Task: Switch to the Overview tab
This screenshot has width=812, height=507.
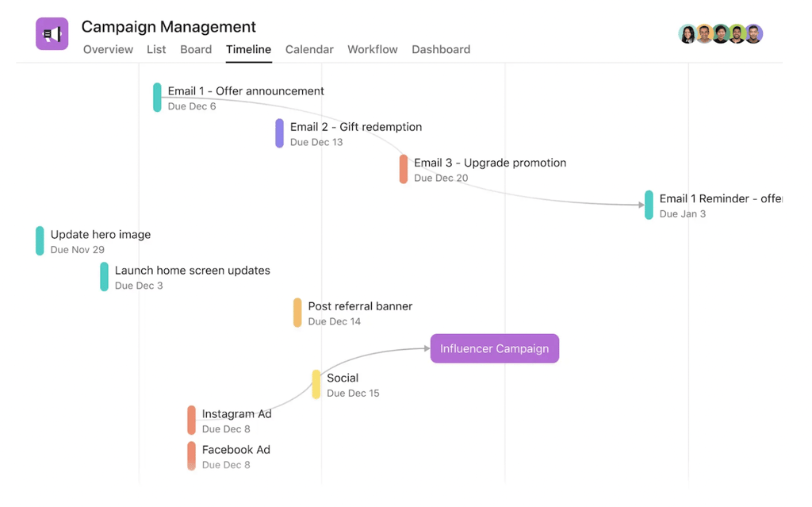Action: click(x=108, y=49)
